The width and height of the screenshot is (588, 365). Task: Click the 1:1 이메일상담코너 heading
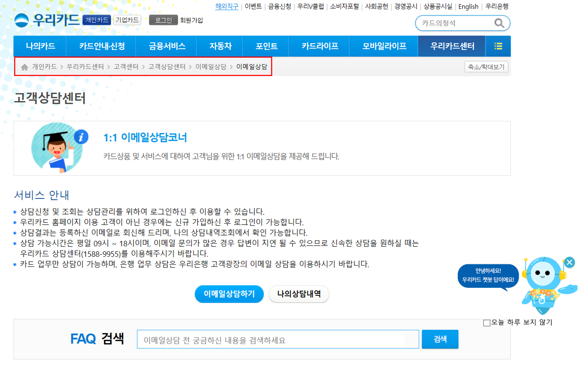click(145, 137)
